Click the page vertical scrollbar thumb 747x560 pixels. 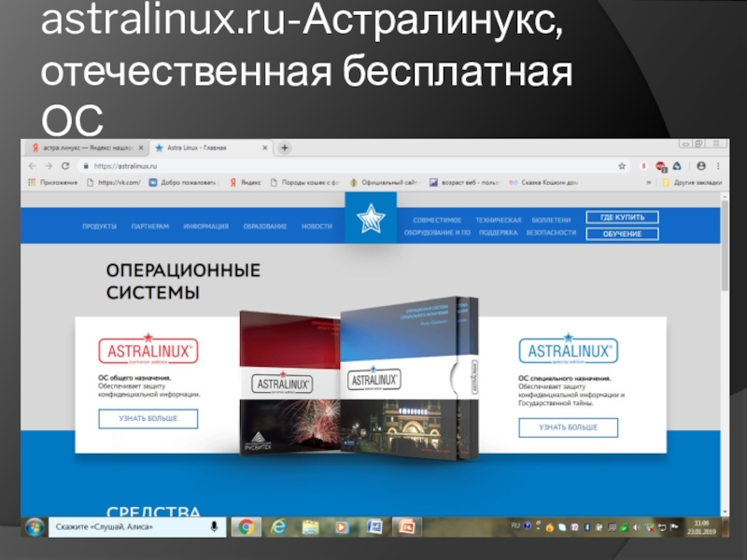click(x=725, y=245)
